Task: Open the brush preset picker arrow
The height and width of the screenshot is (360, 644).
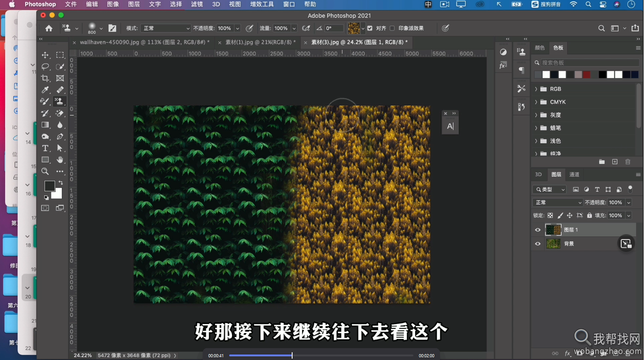Action: pos(101,28)
